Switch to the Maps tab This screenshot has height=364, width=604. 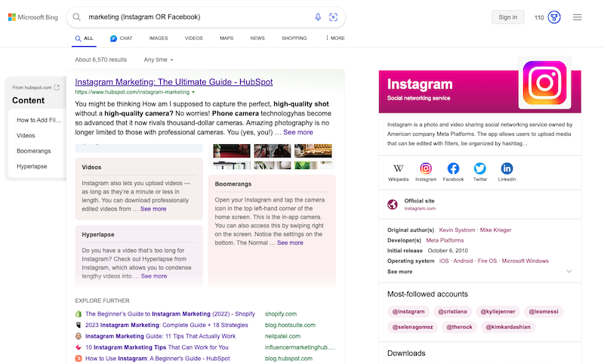click(x=226, y=38)
